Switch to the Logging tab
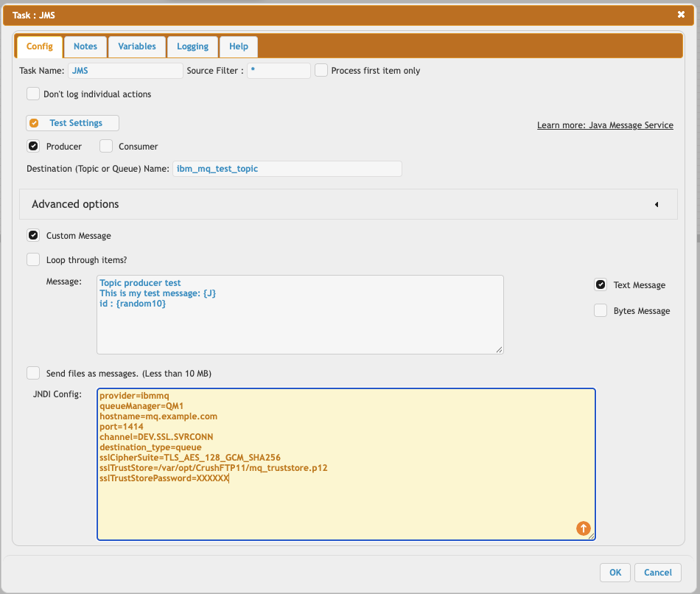 click(192, 46)
